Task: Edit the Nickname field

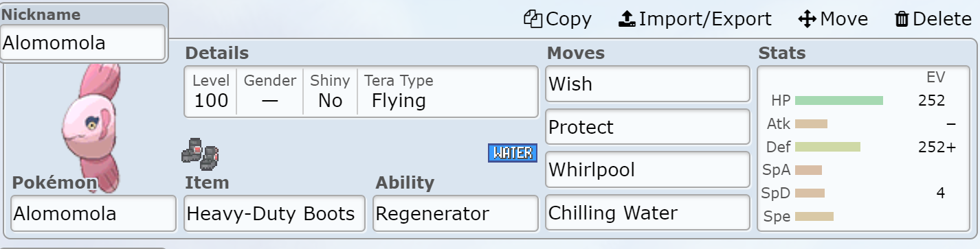Action: tap(83, 43)
